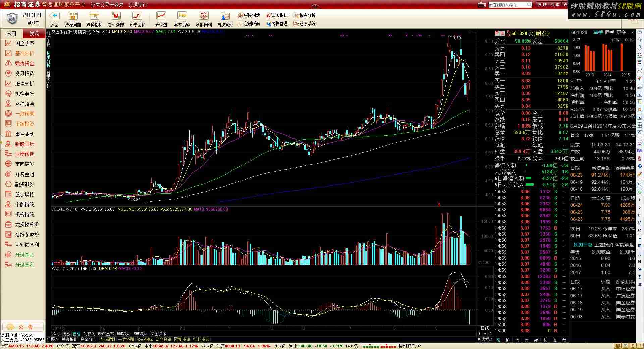The height and width of the screenshot is (349, 644).
Task: Toggle the 侧边栏 sidebar expander
Action: 485,339
